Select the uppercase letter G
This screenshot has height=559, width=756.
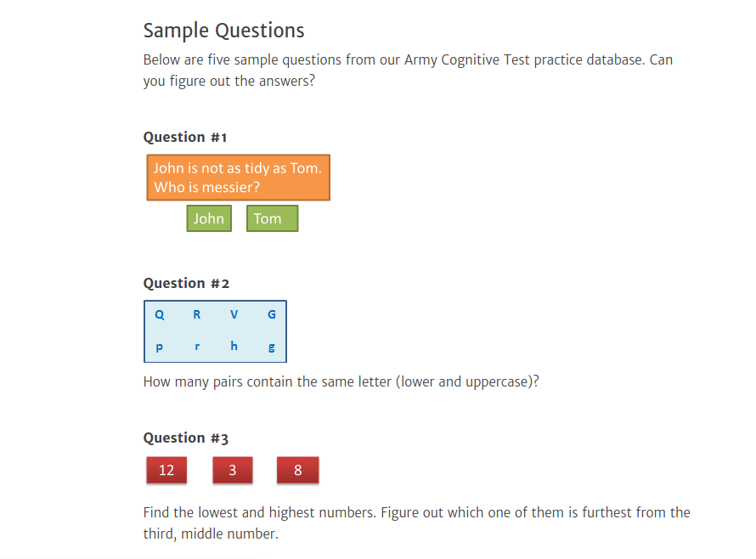click(x=272, y=314)
